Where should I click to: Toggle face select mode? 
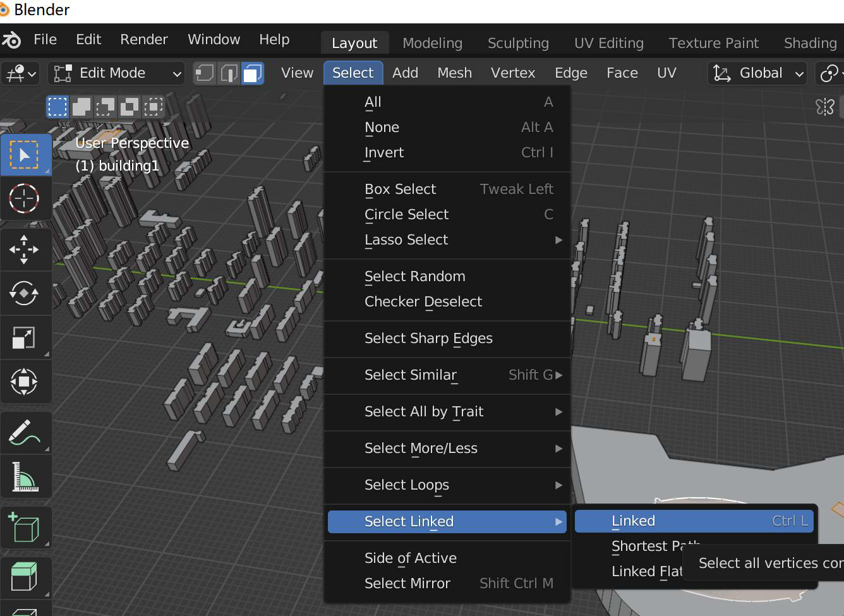point(252,73)
